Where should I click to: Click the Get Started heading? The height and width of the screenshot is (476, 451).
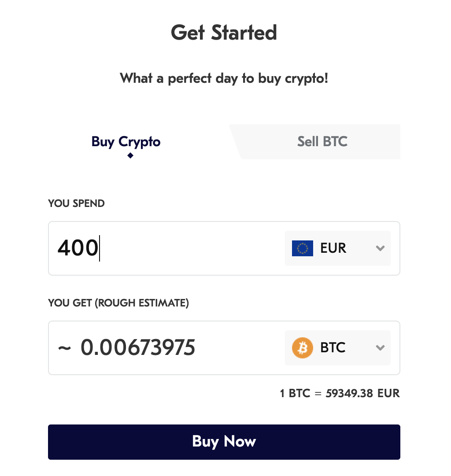(224, 33)
